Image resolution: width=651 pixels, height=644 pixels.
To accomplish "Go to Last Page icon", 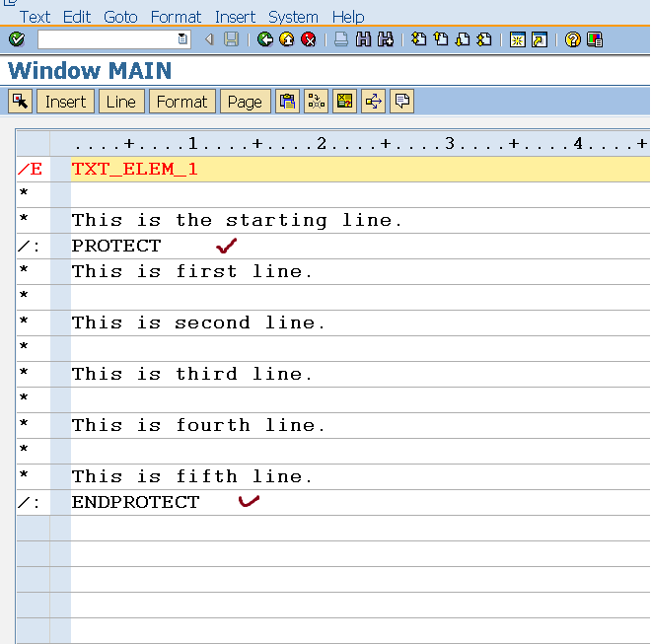I will pyautogui.click(x=484, y=39).
